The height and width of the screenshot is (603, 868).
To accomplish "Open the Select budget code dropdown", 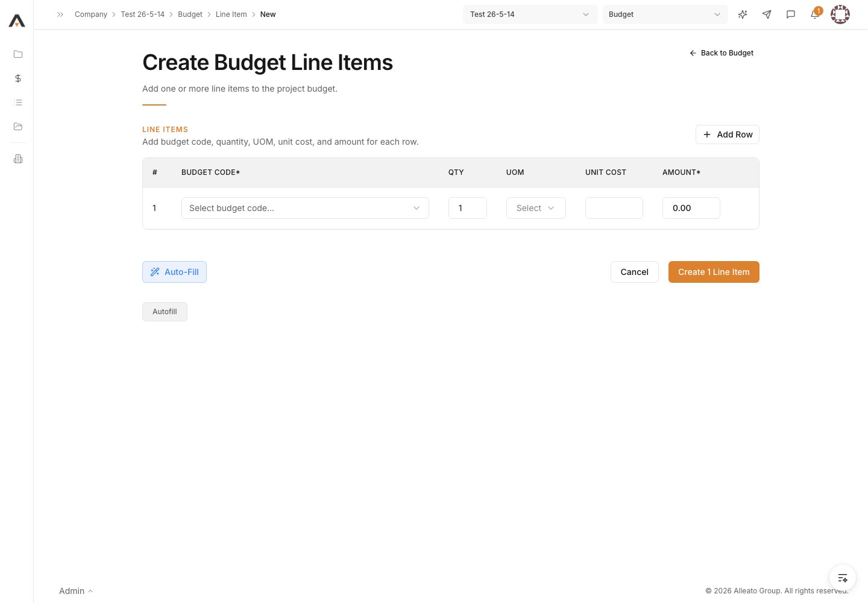I will pos(305,208).
